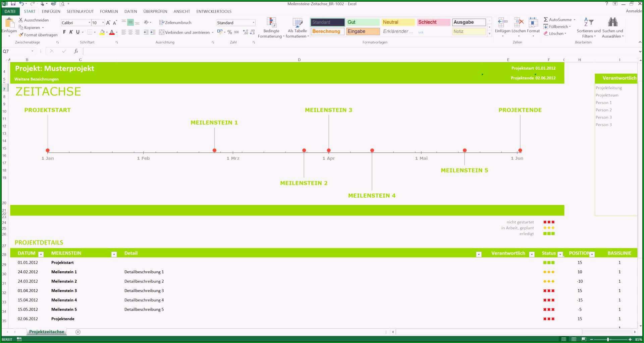Switch to SEITENLAYOUT ribbon tab
The height and width of the screenshot is (343, 644).
point(80,11)
